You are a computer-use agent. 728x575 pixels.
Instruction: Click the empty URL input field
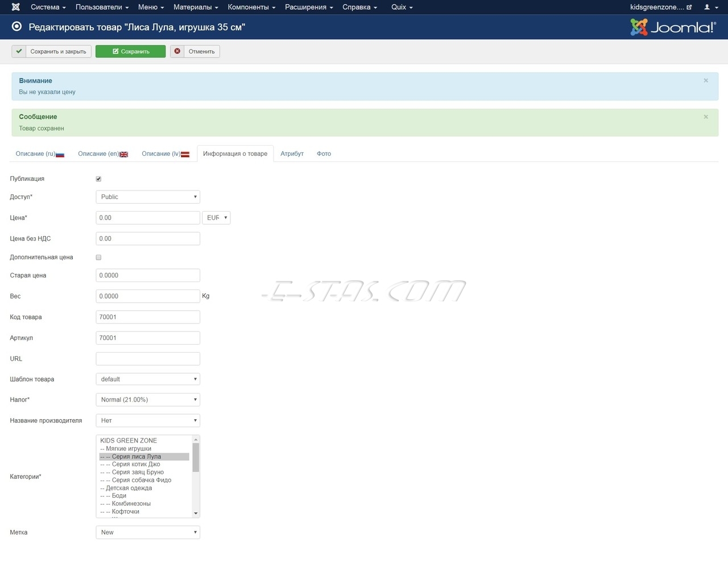click(148, 359)
